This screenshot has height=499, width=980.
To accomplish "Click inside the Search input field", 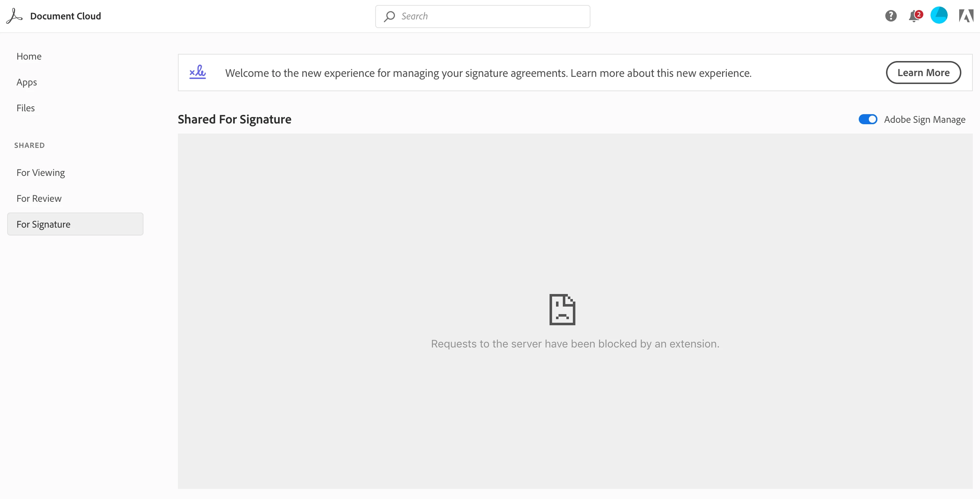I will 491,17.
